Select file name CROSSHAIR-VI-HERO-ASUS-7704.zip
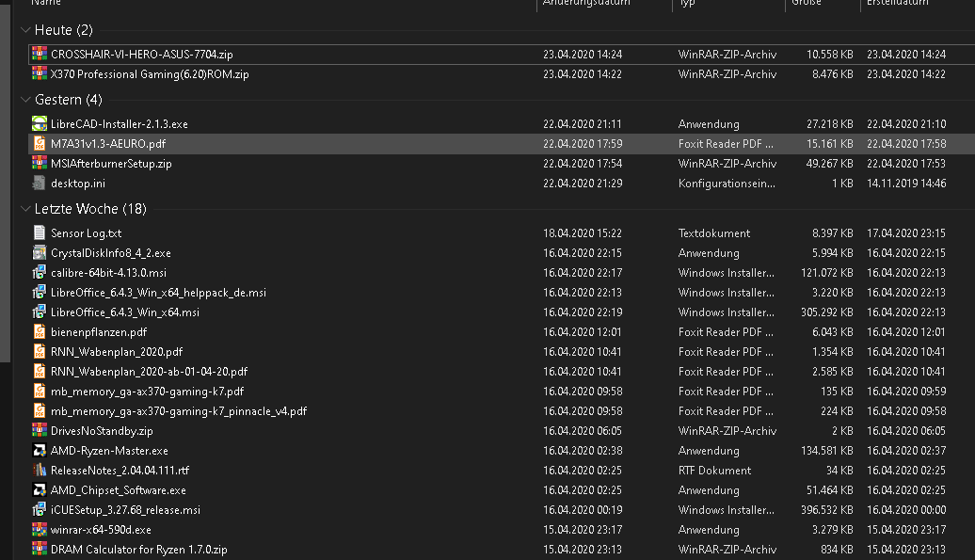Image resolution: width=975 pixels, height=560 pixels. tap(142, 55)
